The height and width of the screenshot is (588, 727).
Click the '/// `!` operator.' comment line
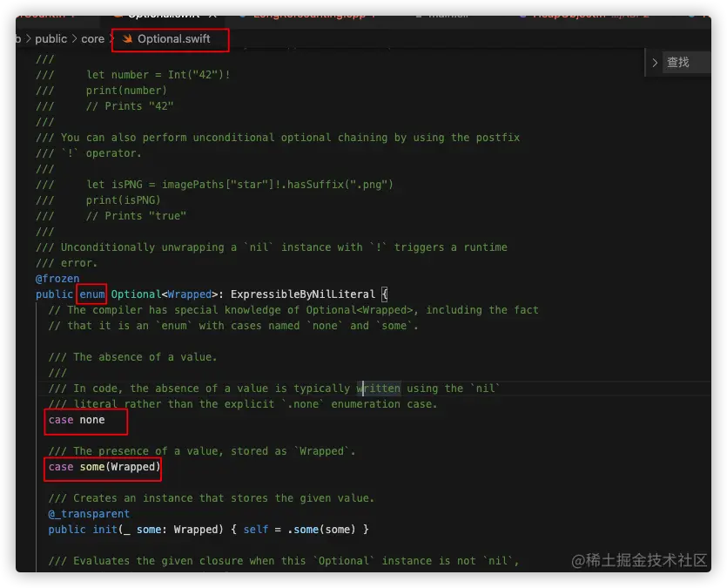pyautogui.click(x=89, y=153)
